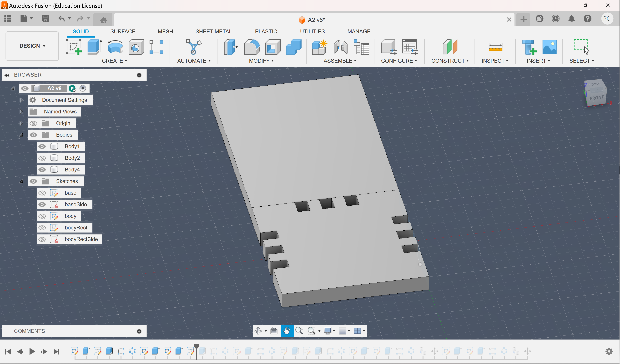This screenshot has height=364, width=620.
Task: Select the Shell tool
Action: click(273, 47)
